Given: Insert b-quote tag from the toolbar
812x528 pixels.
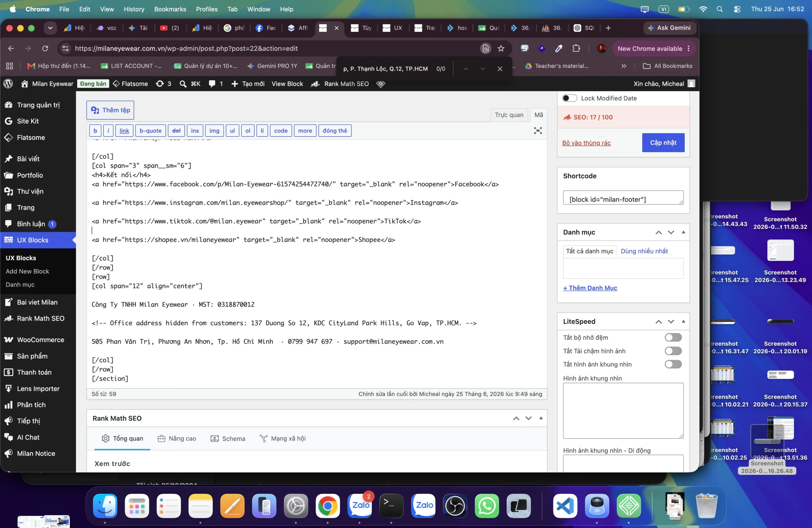Looking at the screenshot, I should (150, 131).
